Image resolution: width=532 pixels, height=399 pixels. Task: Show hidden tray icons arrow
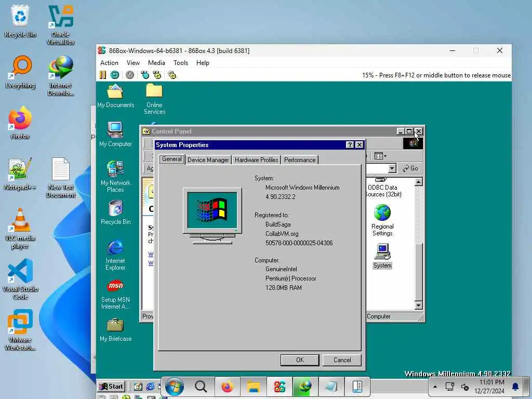pyautogui.click(x=435, y=387)
